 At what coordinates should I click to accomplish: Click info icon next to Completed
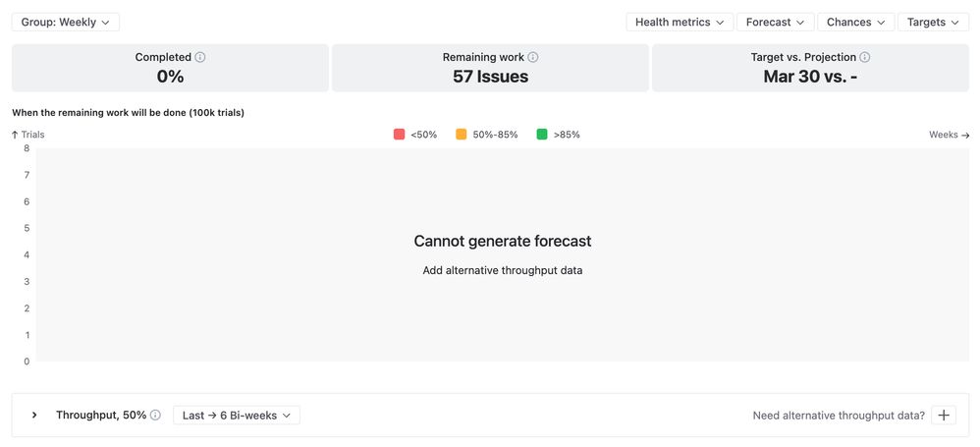point(200,58)
